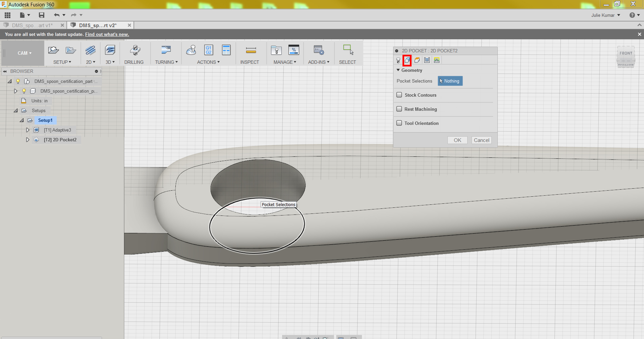This screenshot has width=644, height=339.
Task: Open the TURNING dropdown menu
Action: (x=166, y=62)
